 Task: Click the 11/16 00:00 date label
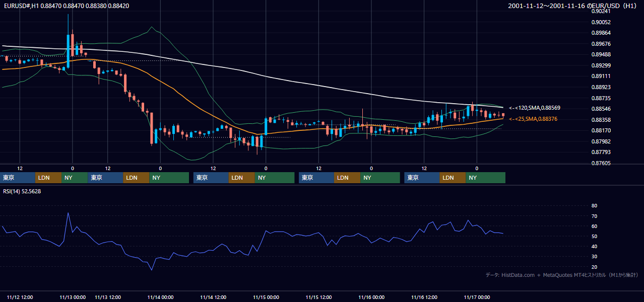coord(371,297)
